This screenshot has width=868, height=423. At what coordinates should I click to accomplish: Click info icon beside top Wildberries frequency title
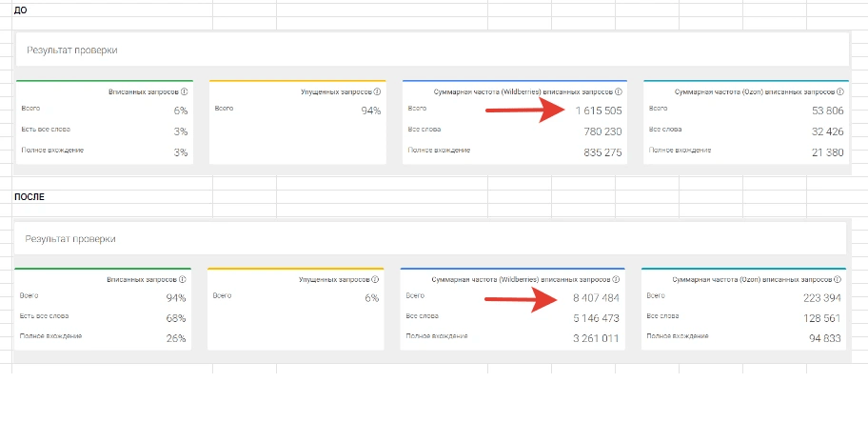(619, 92)
